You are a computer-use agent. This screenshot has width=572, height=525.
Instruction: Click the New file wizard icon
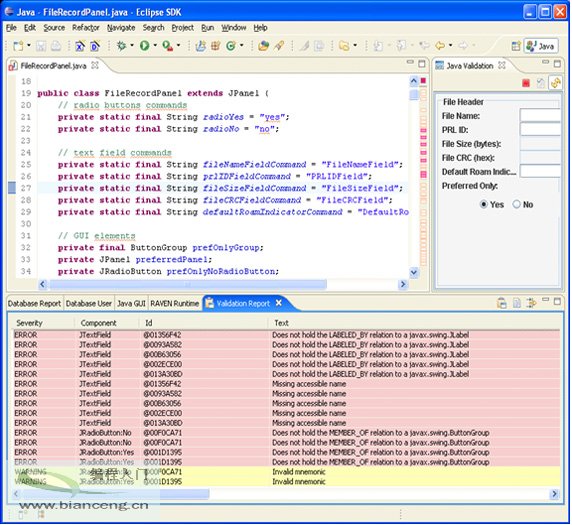[18, 46]
